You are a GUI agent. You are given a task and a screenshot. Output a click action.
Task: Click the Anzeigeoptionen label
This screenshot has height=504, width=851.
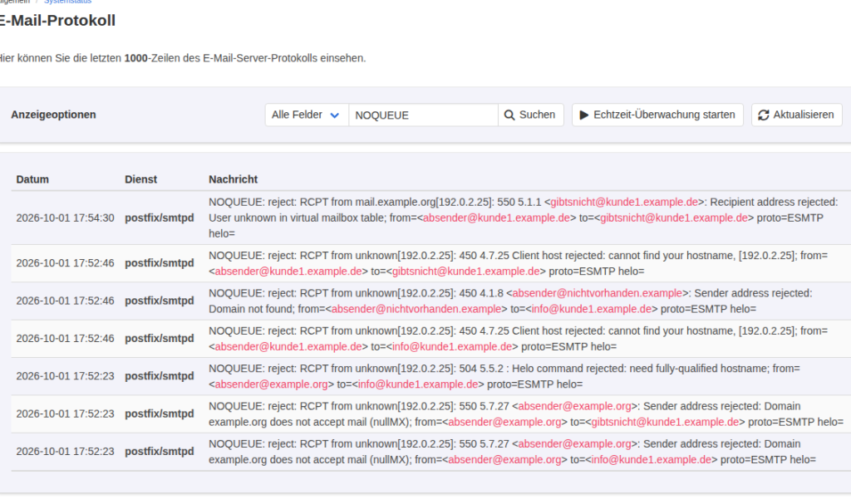click(53, 115)
